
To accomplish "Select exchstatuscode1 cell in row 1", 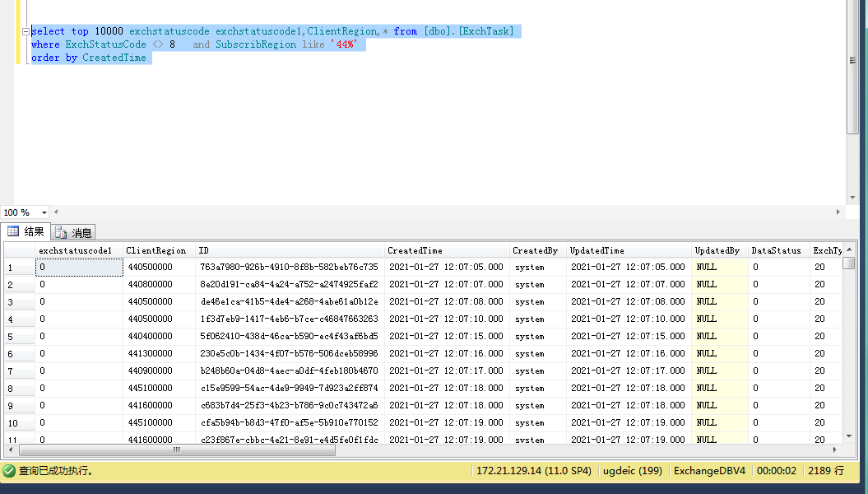I will coord(79,267).
